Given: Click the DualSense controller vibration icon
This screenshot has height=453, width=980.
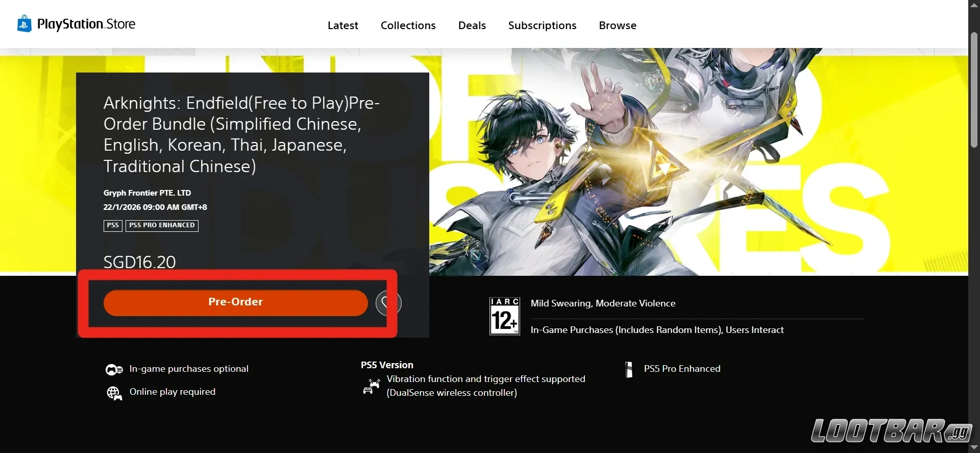Looking at the screenshot, I should pyautogui.click(x=371, y=386).
